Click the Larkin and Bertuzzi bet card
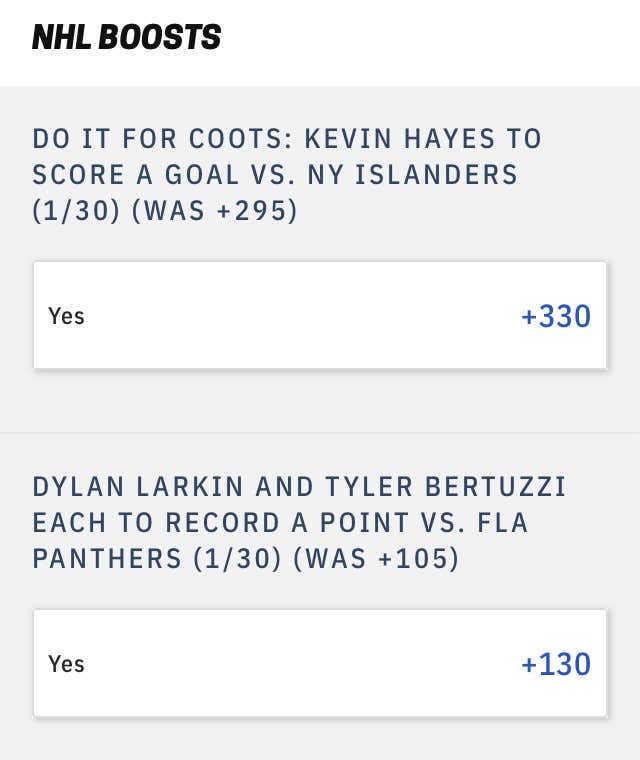 [320, 663]
